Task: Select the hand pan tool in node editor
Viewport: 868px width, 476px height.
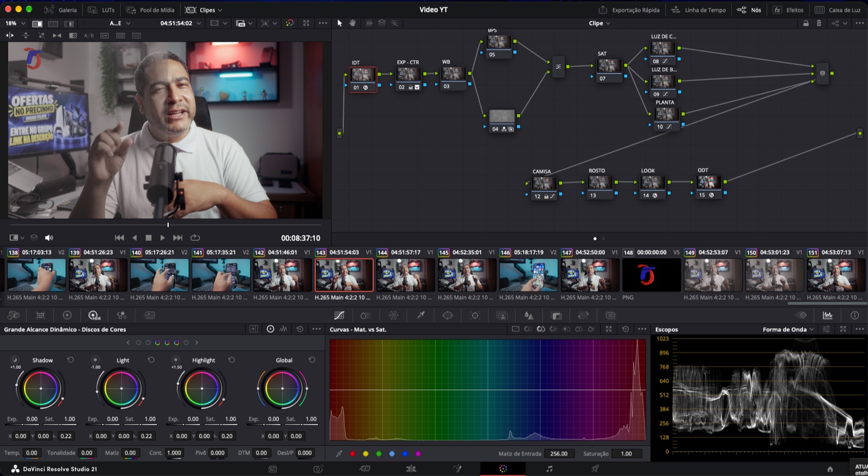Action: 353,23
